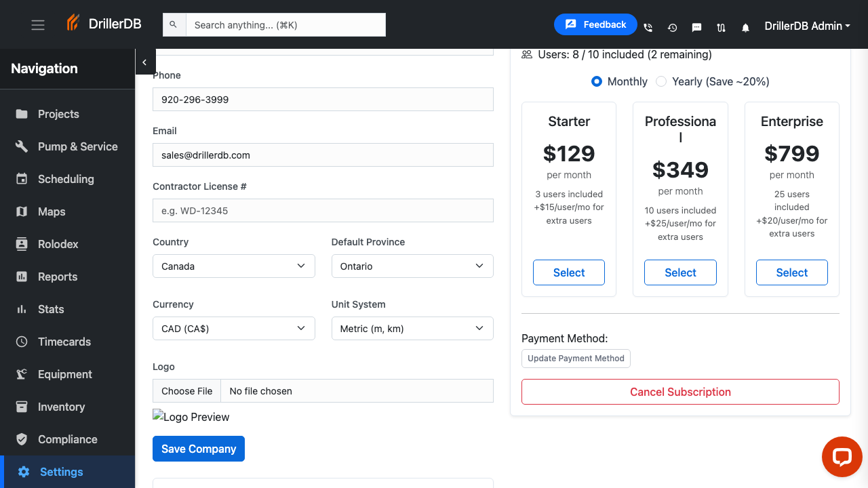
Task: Open the Stats sidebar icon
Action: 22,309
